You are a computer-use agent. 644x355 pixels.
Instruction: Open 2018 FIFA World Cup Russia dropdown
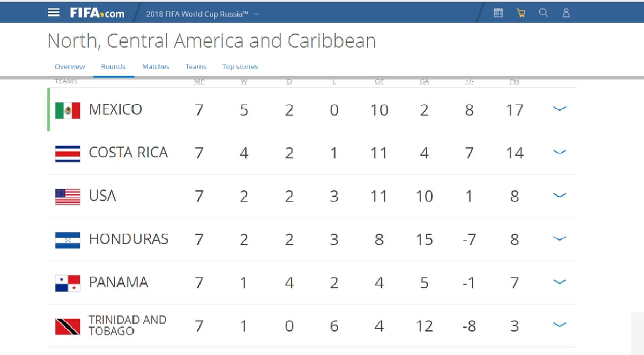click(202, 14)
